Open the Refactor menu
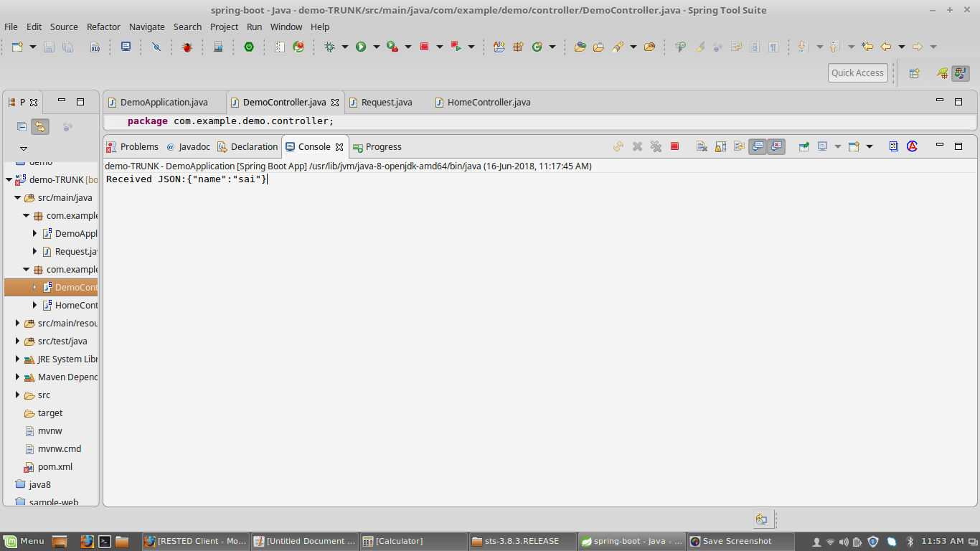The height and width of the screenshot is (551, 980). coord(103,27)
